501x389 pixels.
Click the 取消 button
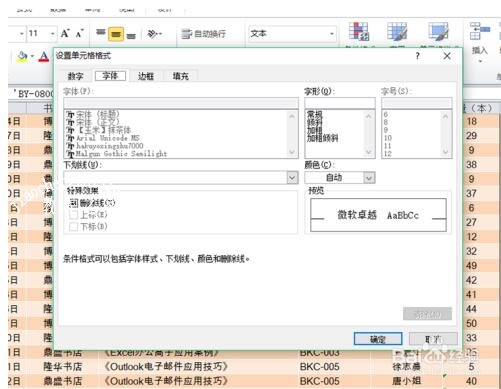pyautogui.click(x=433, y=339)
